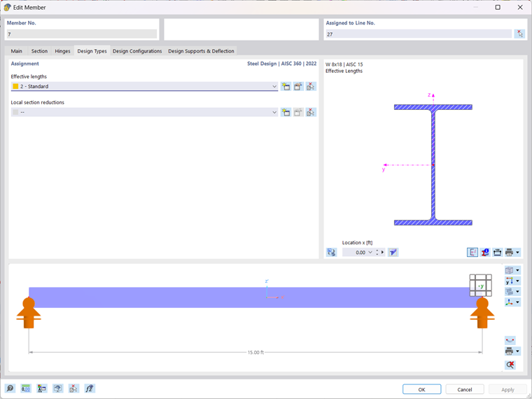Viewport: 532px width, 399px height.
Task: Edit local section reduction icon
Action: pyautogui.click(x=298, y=112)
